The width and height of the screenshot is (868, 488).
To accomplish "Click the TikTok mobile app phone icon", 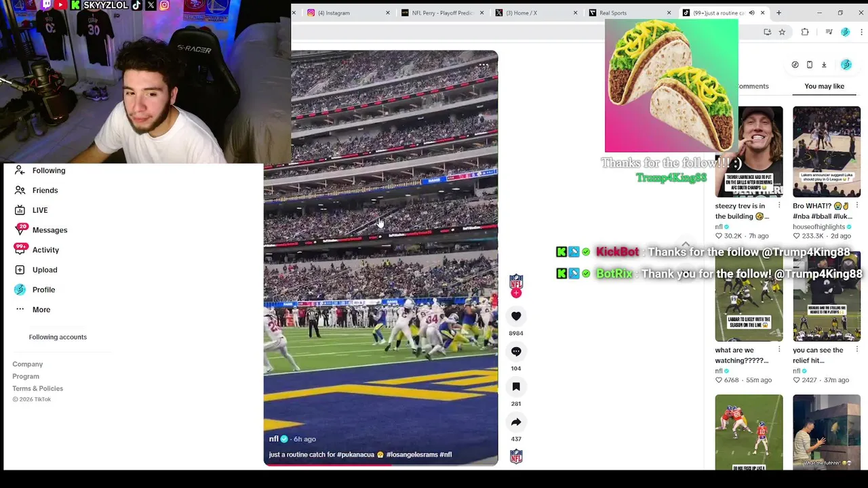I will [x=810, y=65].
